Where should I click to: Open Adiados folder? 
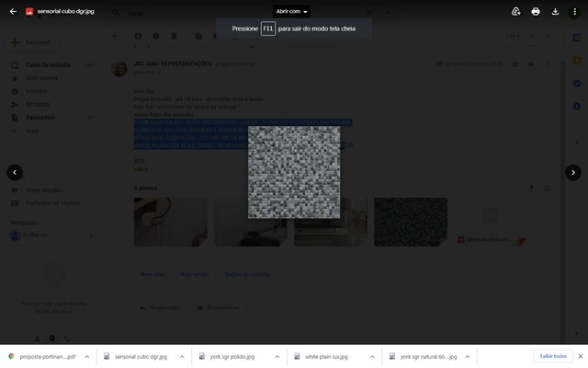[37, 91]
